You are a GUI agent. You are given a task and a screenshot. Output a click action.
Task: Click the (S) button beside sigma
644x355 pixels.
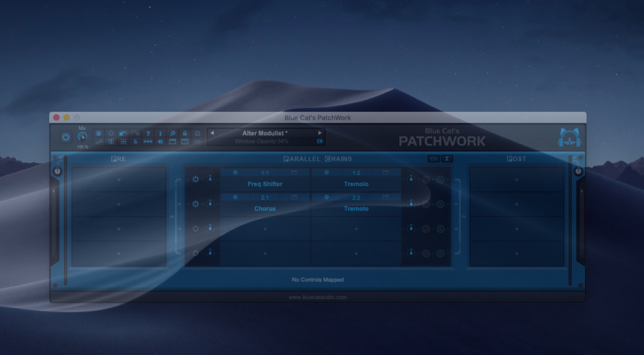(433, 159)
